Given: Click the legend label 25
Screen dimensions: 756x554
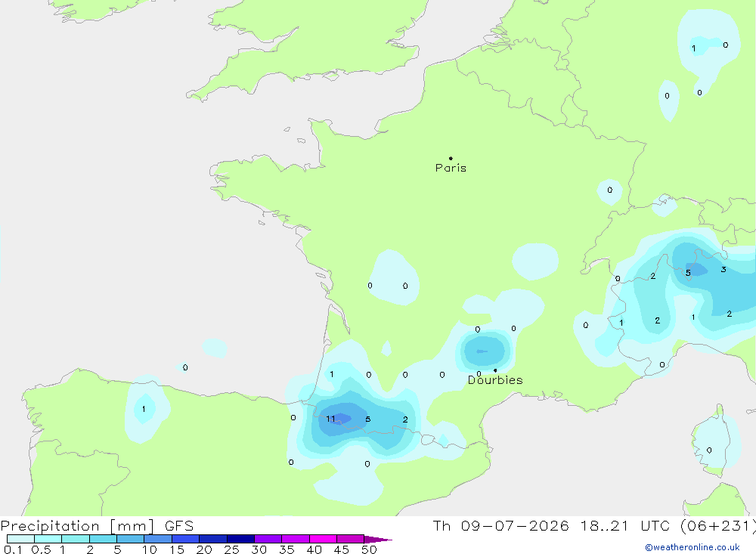Looking at the screenshot, I should coord(231,549).
